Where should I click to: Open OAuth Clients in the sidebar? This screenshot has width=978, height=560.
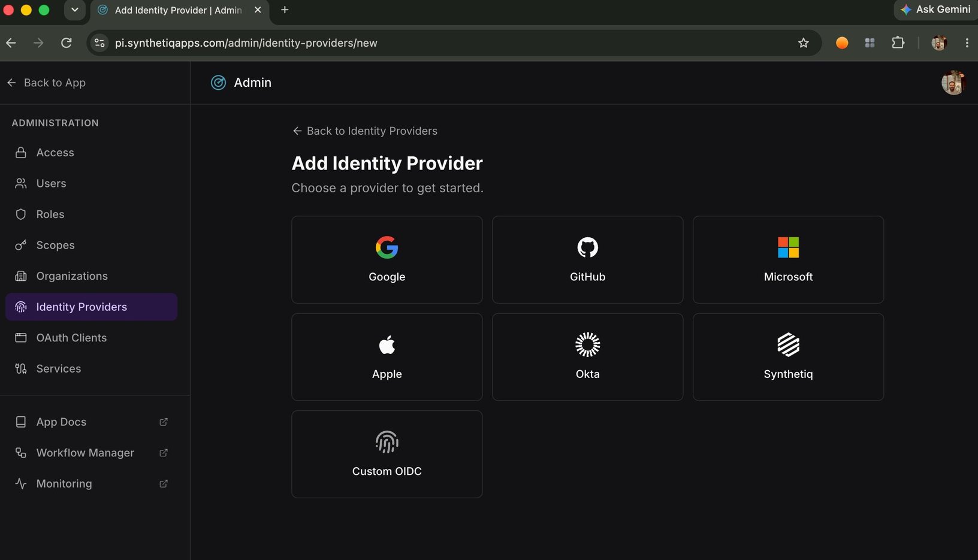pos(92,338)
